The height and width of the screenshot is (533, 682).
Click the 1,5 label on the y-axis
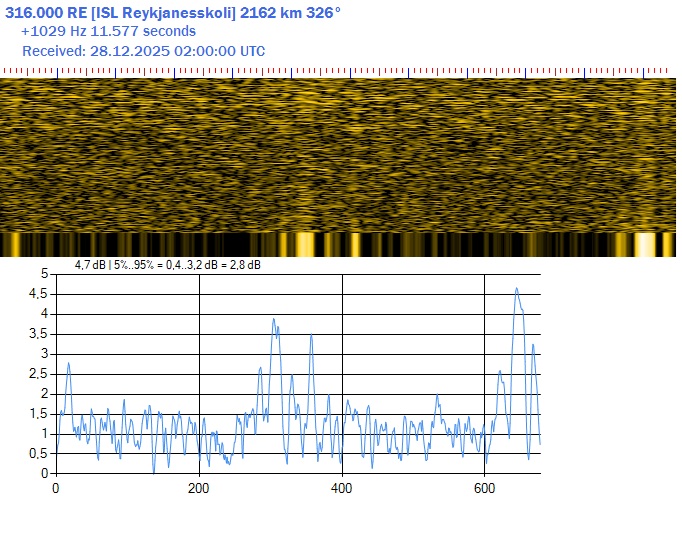pyautogui.click(x=38, y=413)
